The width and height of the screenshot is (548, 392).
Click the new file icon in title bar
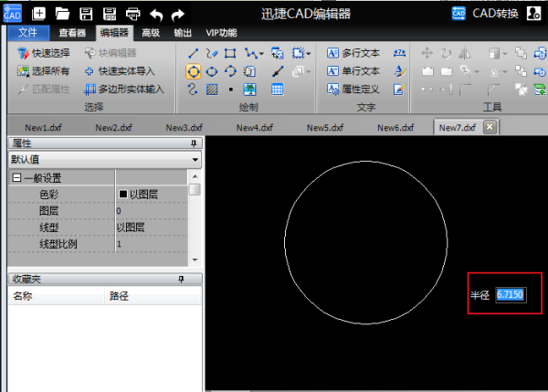(38, 13)
